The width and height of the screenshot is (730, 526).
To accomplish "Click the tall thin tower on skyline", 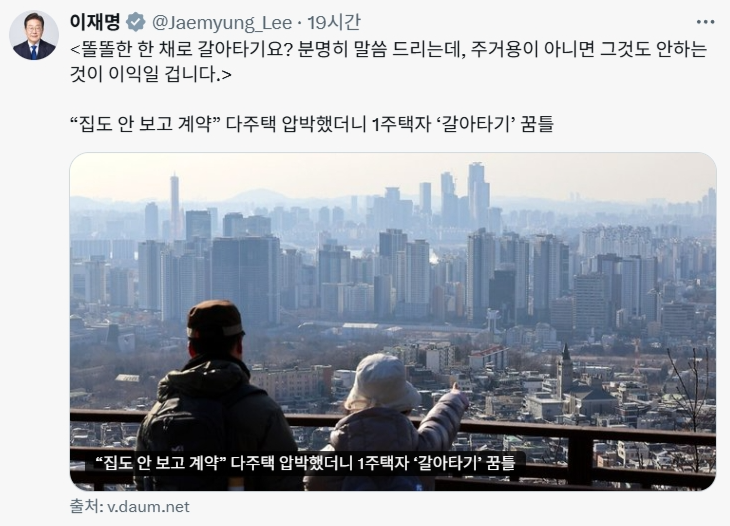I will pyautogui.click(x=175, y=205).
